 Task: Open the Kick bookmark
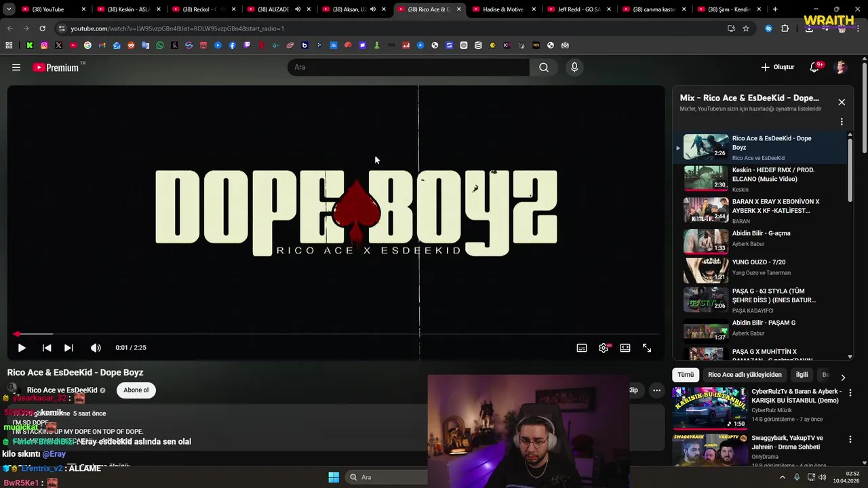point(30,45)
